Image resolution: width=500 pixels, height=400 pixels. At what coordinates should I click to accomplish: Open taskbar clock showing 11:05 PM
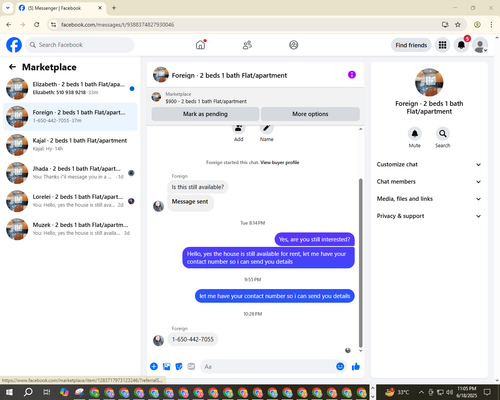coord(467,392)
